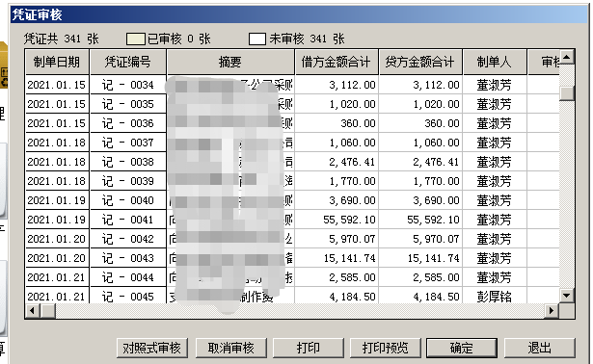
Task: Select voucher 记 - 0040
Action: pyautogui.click(x=128, y=200)
